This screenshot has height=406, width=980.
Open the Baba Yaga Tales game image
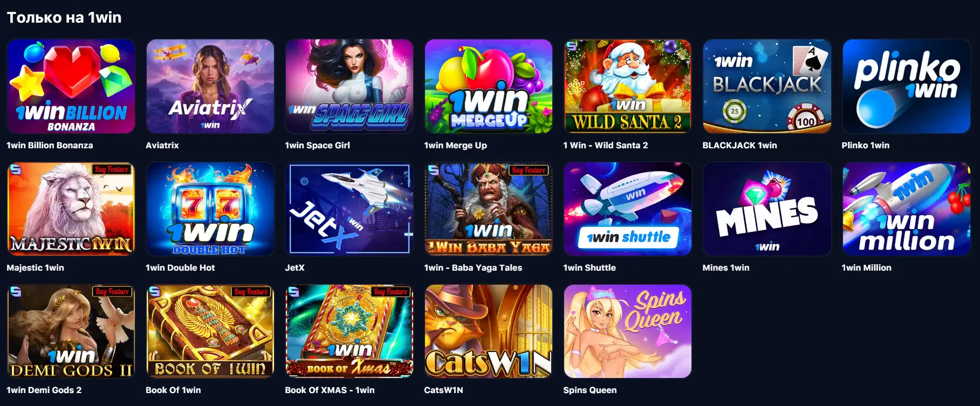click(x=488, y=209)
